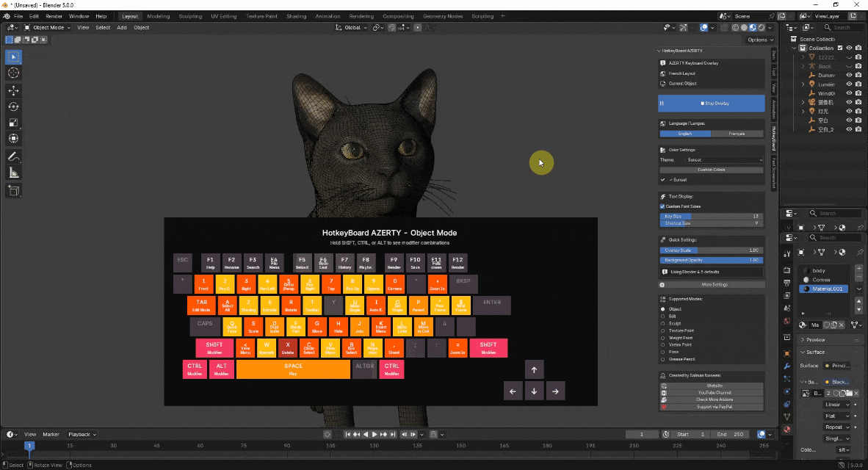
Task: Hide the Black object in the outliner
Action: coord(849,66)
